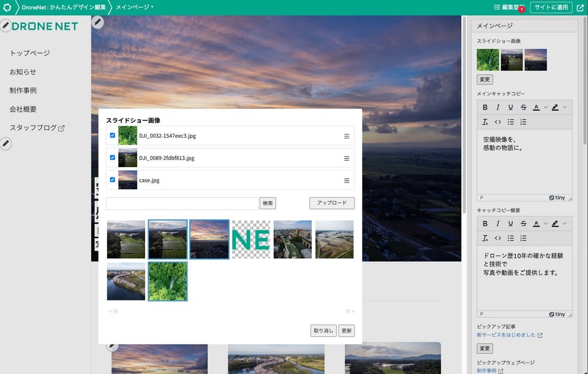The height and width of the screenshot is (374, 588).
Task: Click the tiny logo in main catch copy editor
Action: pyautogui.click(x=557, y=198)
